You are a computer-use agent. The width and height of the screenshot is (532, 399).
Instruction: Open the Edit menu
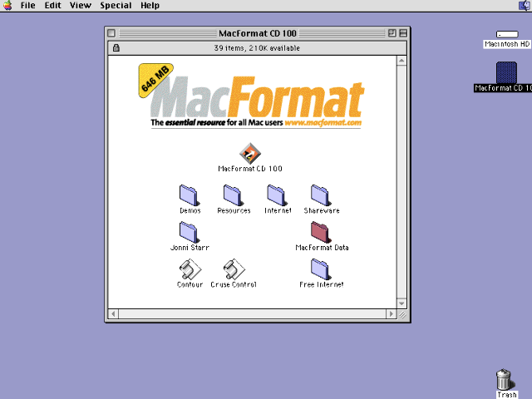click(x=52, y=6)
